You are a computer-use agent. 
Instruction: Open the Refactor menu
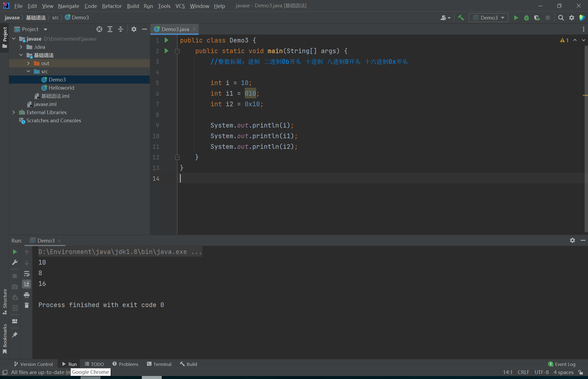(112, 6)
